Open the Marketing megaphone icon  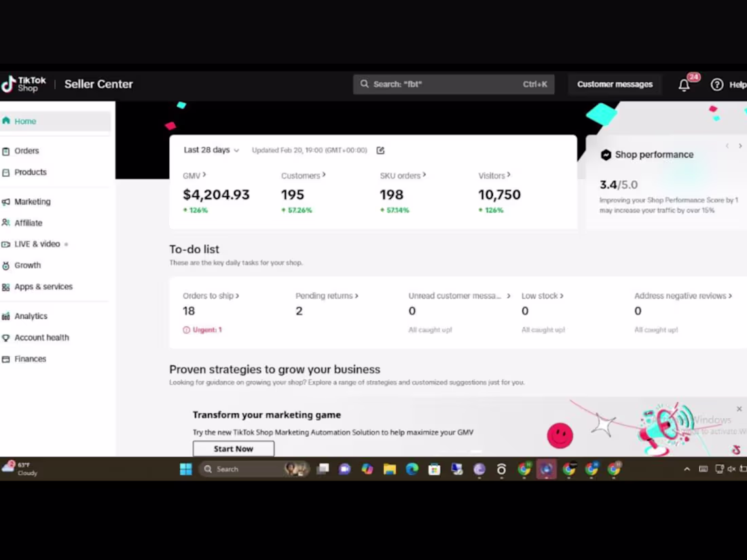point(6,201)
